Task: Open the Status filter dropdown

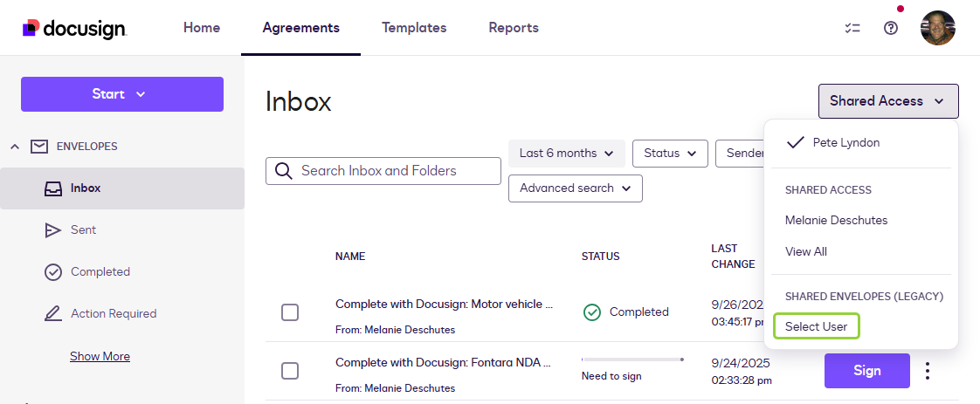Action: [x=669, y=154]
